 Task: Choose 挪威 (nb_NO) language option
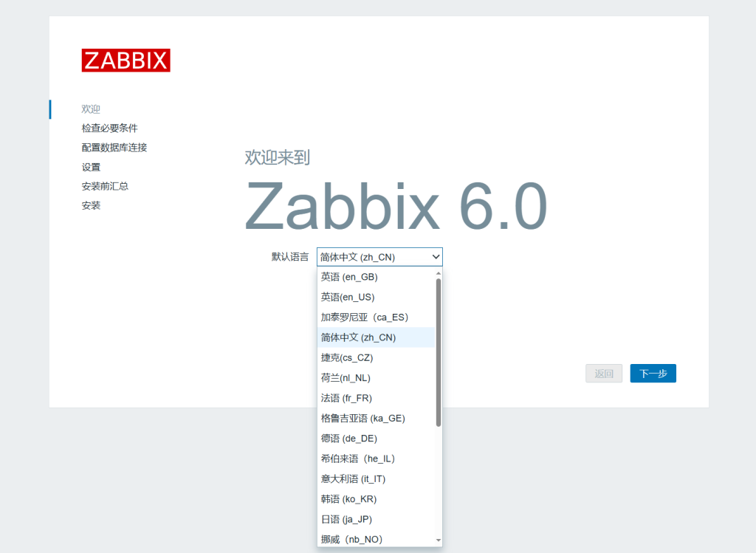[376, 539]
